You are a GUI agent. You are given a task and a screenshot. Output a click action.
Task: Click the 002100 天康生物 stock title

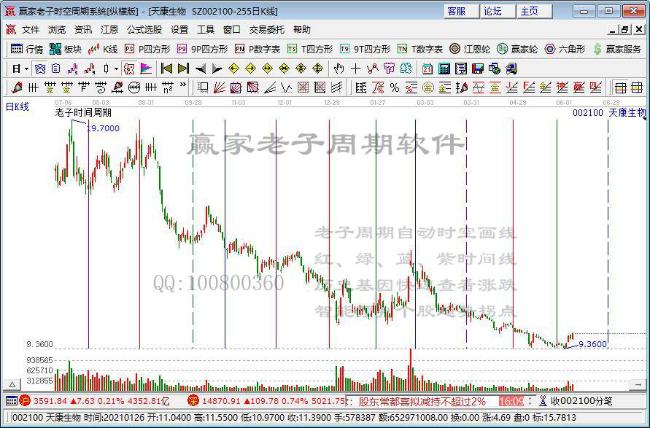click(609, 112)
